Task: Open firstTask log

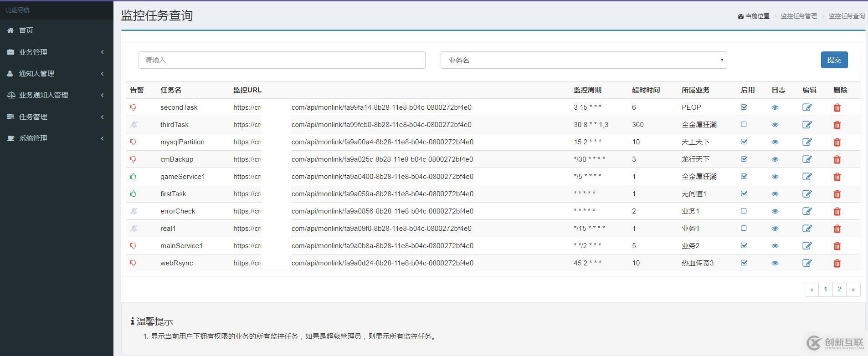Action: 775,194
